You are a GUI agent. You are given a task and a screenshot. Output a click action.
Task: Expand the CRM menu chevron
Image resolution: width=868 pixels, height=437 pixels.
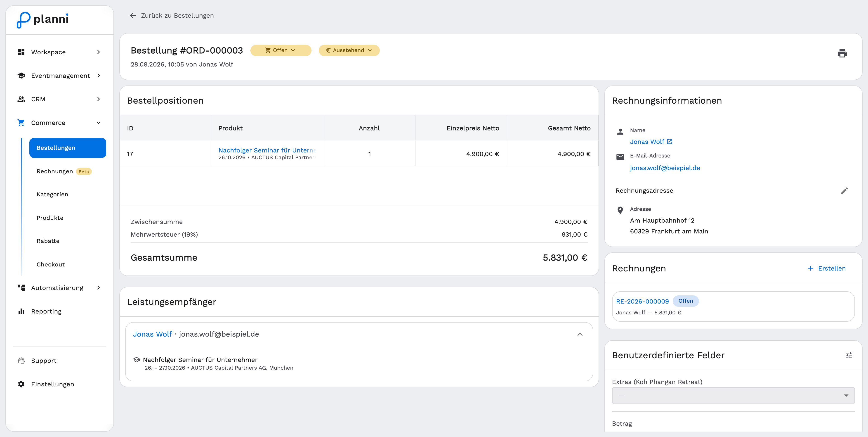(99, 99)
